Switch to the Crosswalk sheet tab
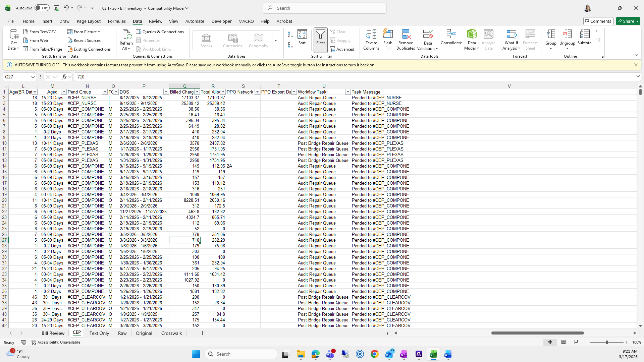This screenshot has width=644, height=362. pyautogui.click(x=171, y=333)
